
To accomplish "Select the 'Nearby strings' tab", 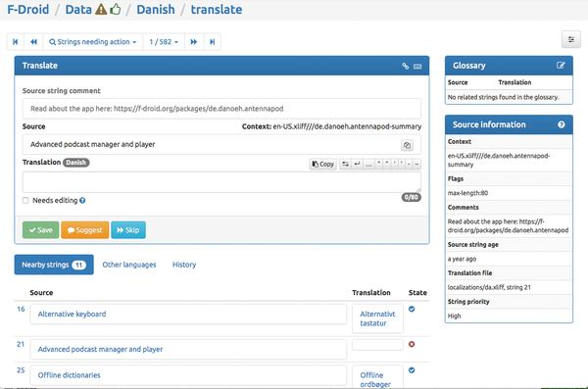I will tap(54, 265).
